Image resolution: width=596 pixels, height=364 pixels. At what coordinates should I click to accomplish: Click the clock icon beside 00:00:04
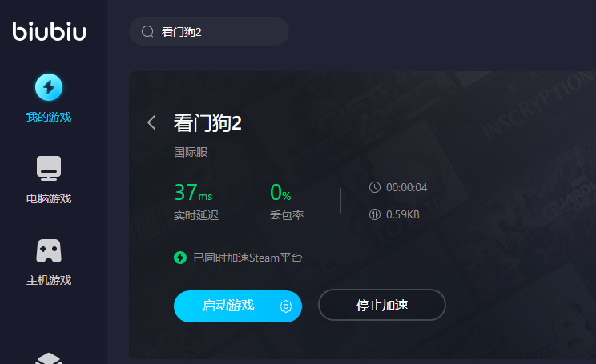pos(375,187)
